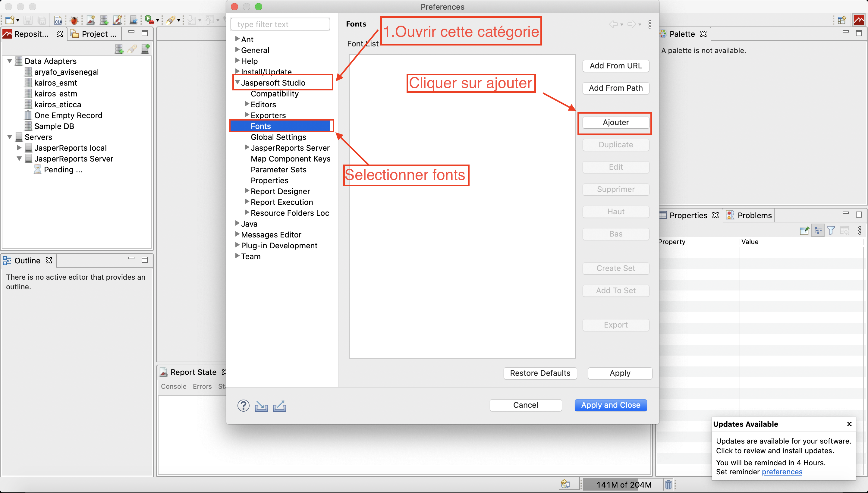Click the create data adapter icon
Image resolution: width=868 pixels, height=493 pixels.
tap(119, 49)
